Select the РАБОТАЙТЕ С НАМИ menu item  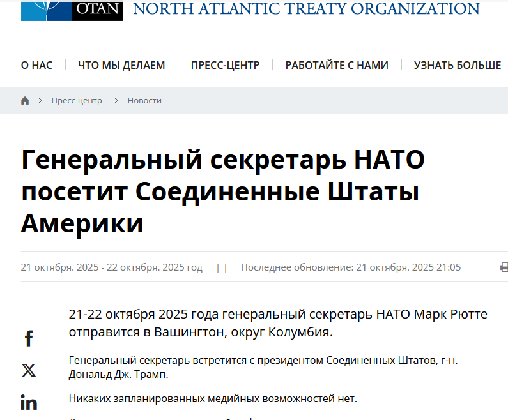(337, 65)
